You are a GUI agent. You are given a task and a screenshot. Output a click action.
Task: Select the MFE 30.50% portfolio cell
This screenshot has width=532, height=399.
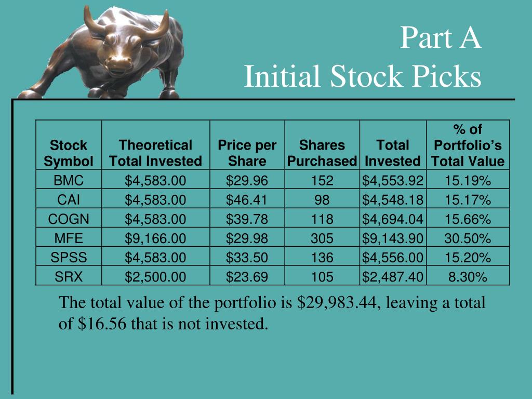coord(468,237)
